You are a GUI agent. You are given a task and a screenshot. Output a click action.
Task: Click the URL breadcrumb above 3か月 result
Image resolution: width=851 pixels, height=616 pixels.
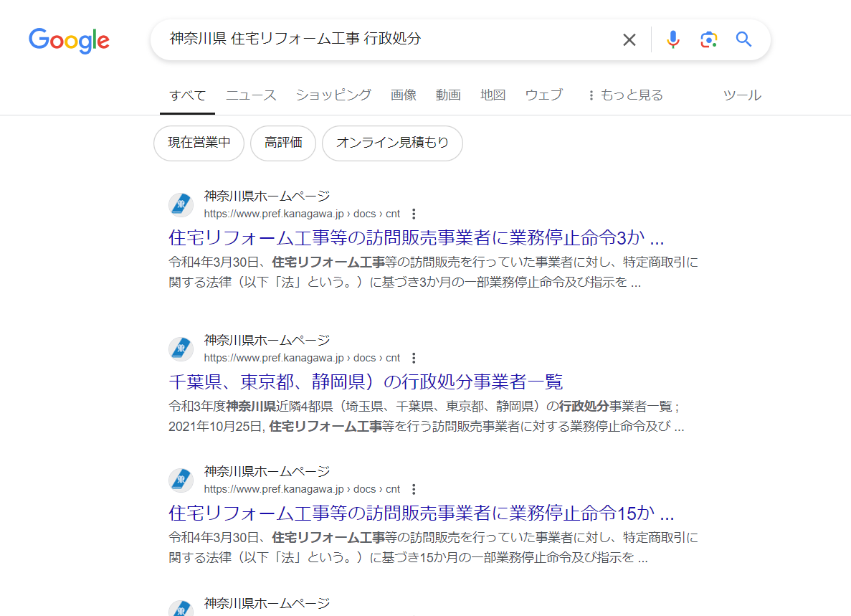(302, 214)
